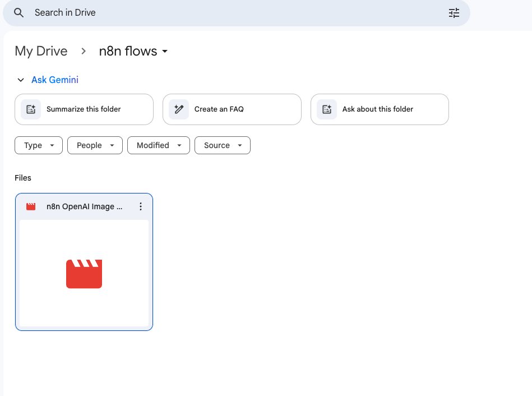Viewport: 532px width, 396px height.
Task: Open the Ask Gemini link
Action: (x=55, y=80)
